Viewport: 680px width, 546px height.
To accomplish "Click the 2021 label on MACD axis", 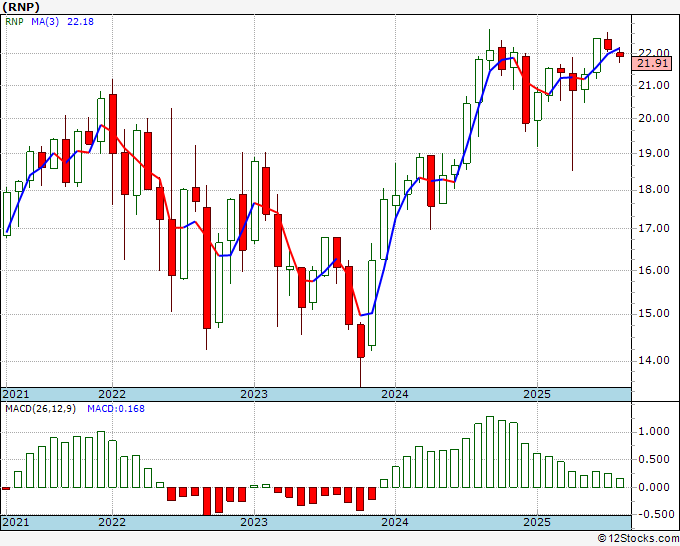I will click(x=16, y=522).
